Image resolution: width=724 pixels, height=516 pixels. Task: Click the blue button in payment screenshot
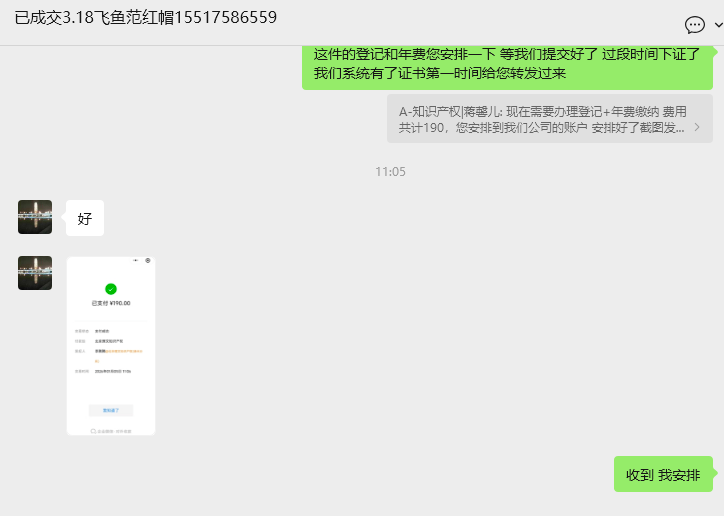111,410
